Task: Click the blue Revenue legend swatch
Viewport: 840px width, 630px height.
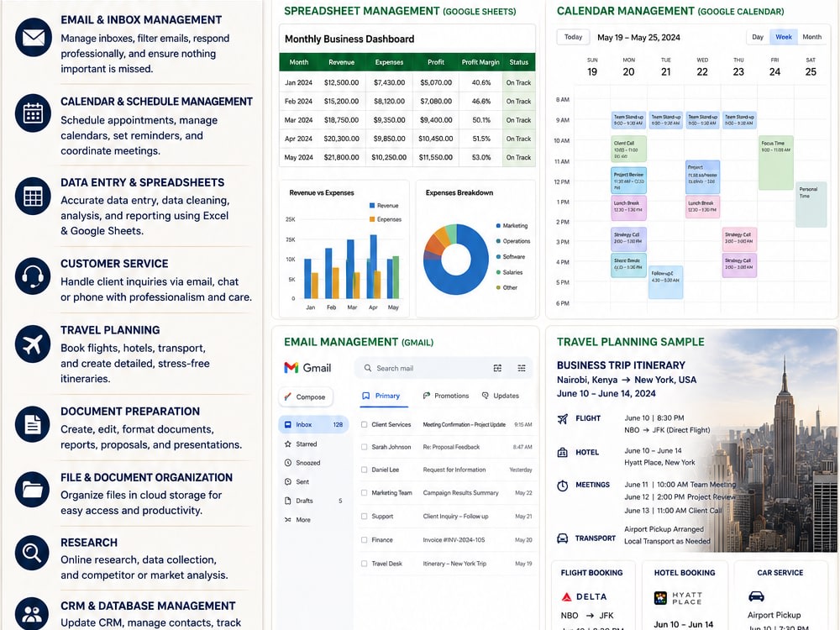Action: click(x=372, y=205)
